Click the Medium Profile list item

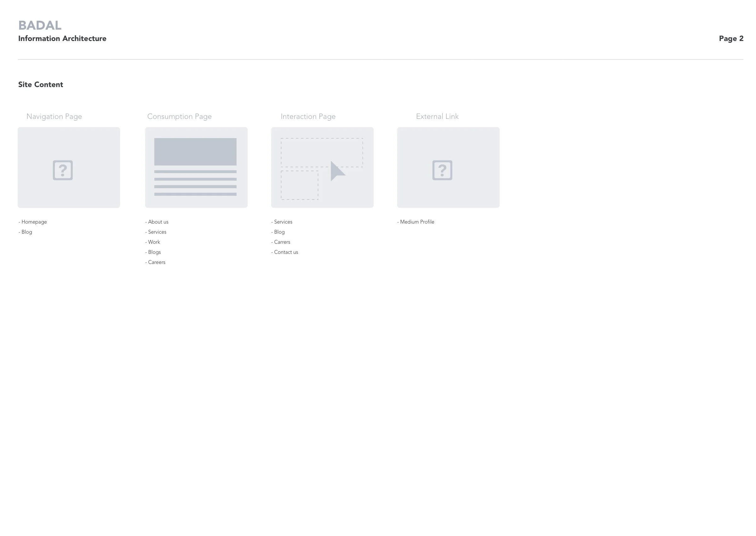click(x=416, y=222)
